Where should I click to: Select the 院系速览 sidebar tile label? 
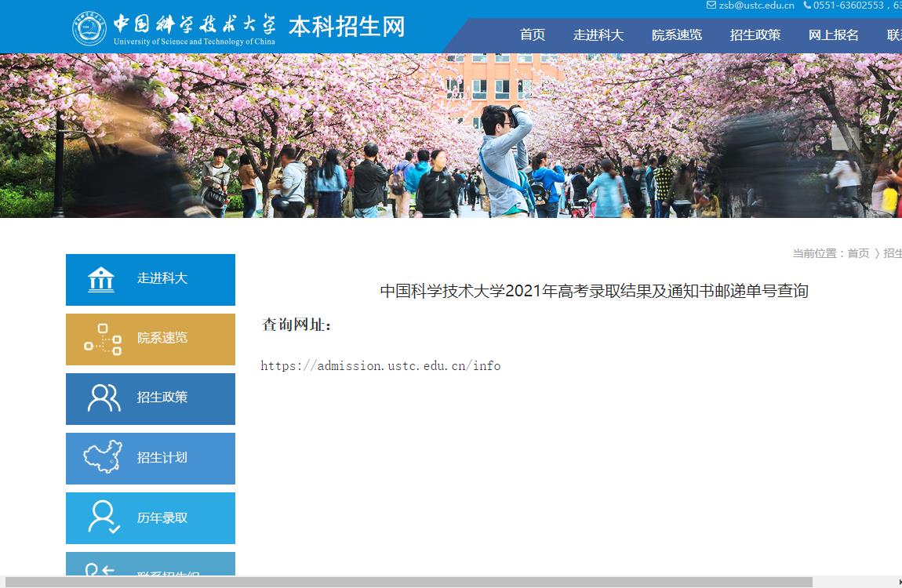(162, 337)
